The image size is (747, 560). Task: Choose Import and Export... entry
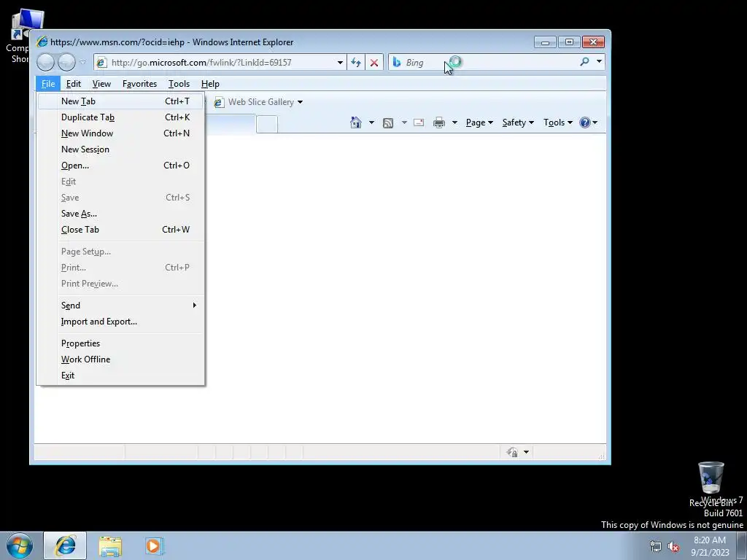120,322
